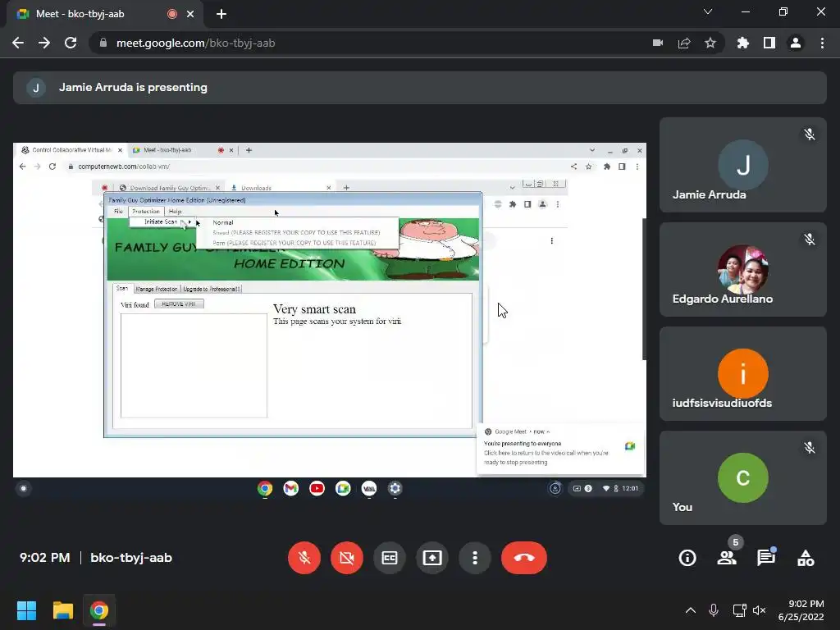Select the Scan tab in optimizer
840x630 pixels.
[122, 288]
